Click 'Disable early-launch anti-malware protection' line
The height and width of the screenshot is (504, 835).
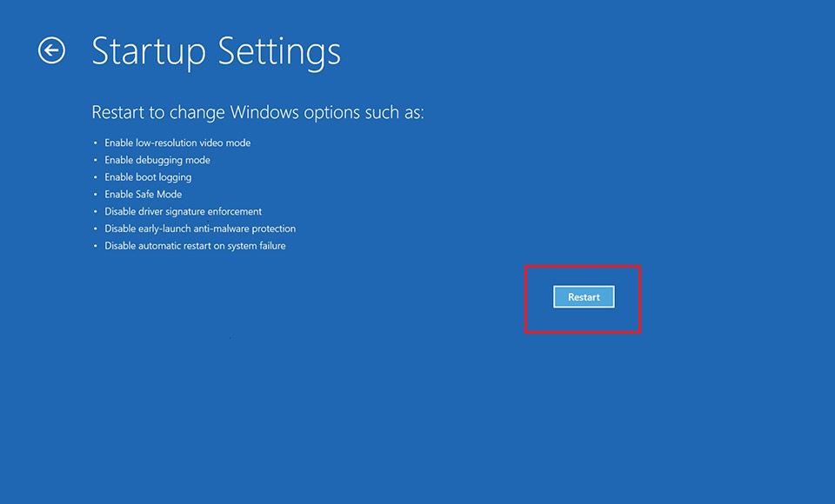click(x=200, y=229)
